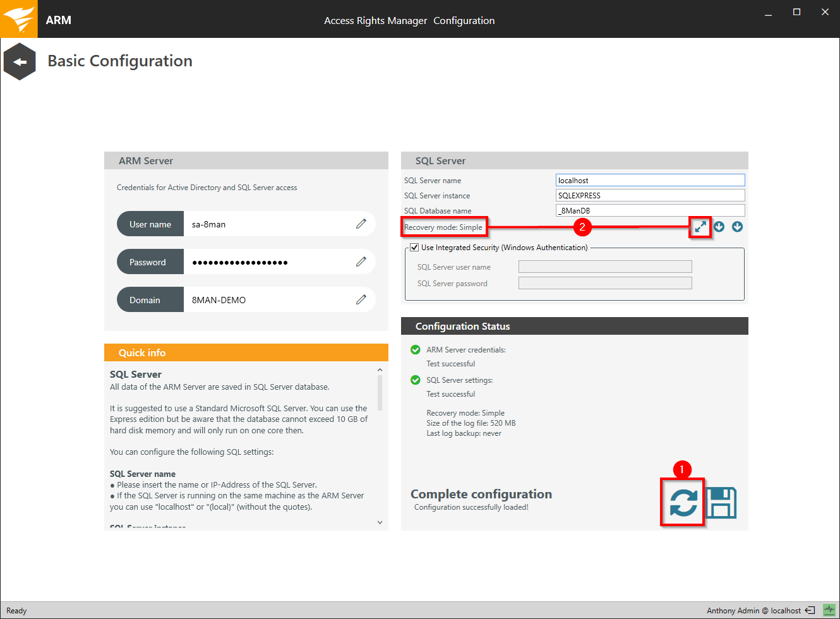Click 'Anthony Admin @ localhost' in status bar
Viewport: 840px width, 619px height.
pos(753,610)
